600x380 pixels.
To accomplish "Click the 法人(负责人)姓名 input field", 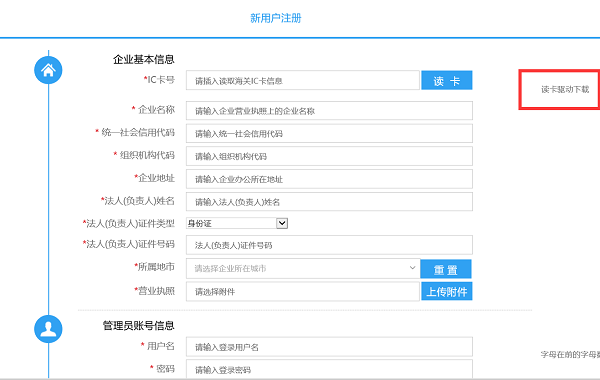I will 329,202.
